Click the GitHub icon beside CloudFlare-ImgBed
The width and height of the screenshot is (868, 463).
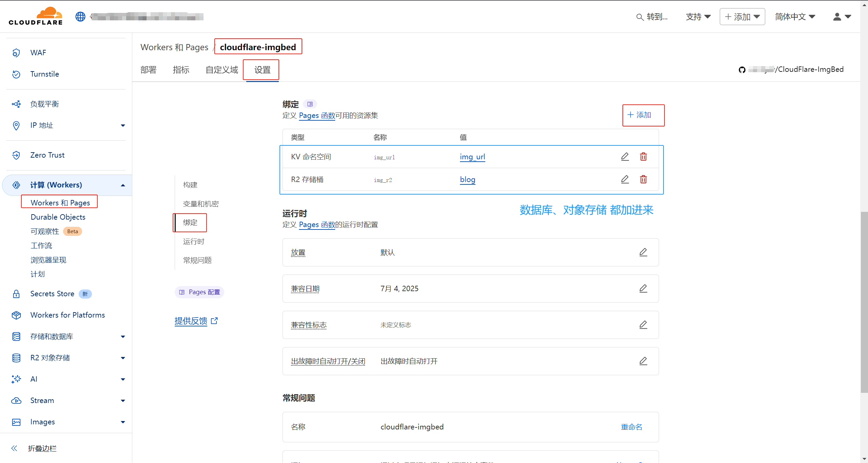(x=742, y=70)
